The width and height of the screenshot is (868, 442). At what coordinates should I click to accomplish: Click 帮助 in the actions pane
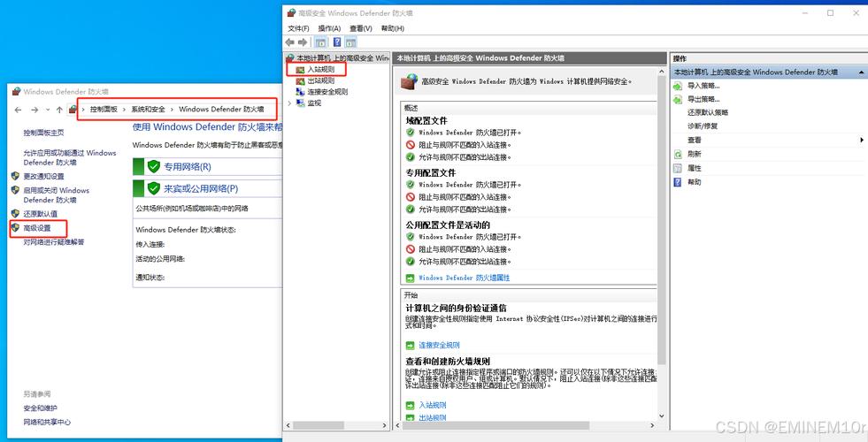pos(695,181)
